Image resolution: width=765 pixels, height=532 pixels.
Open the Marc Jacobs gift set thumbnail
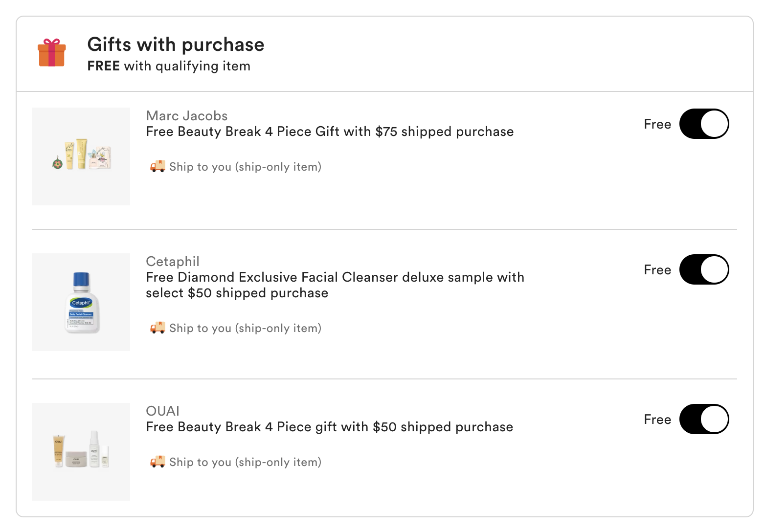(x=81, y=156)
